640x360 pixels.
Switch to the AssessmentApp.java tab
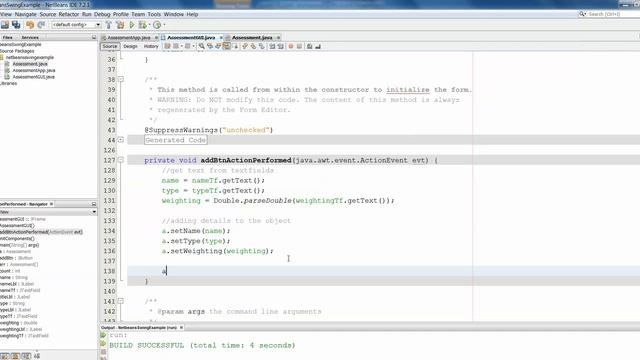[129, 38]
